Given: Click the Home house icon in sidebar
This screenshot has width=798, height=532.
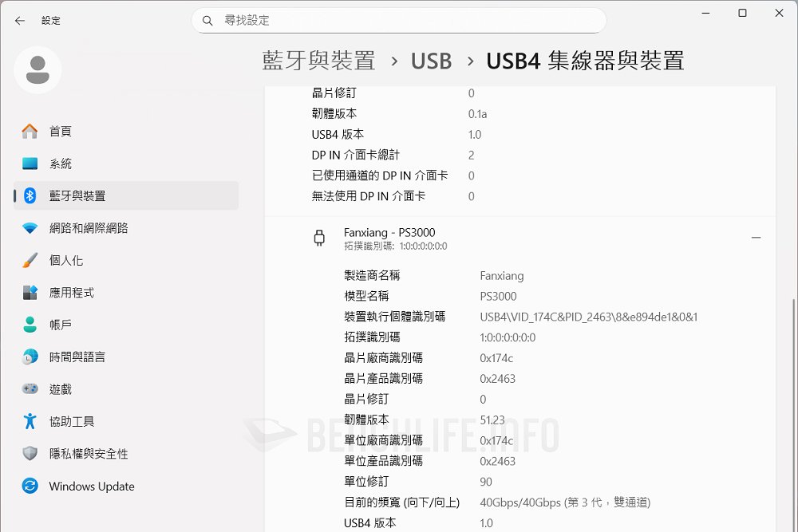Looking at the screenshot, I should (30, 131).
